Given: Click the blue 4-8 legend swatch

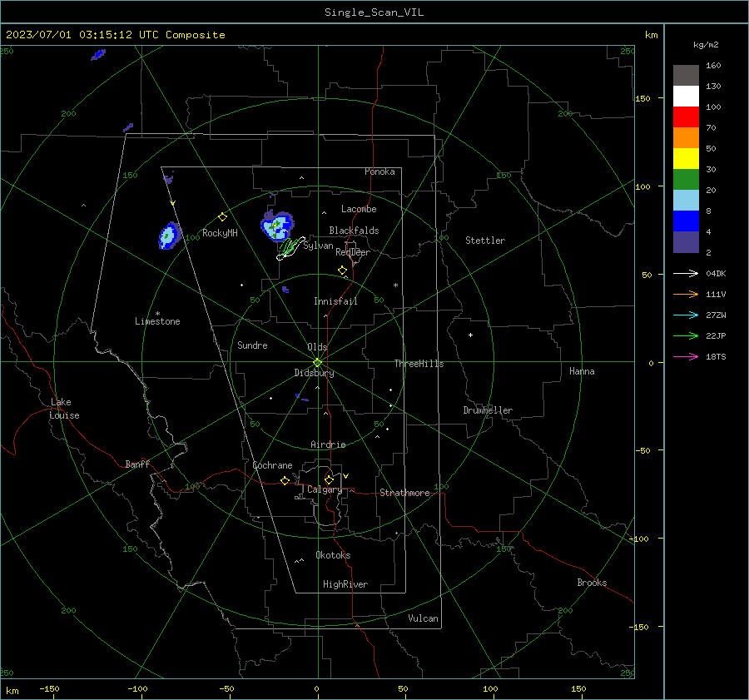Looking at the screenshot, I should 686,221.
